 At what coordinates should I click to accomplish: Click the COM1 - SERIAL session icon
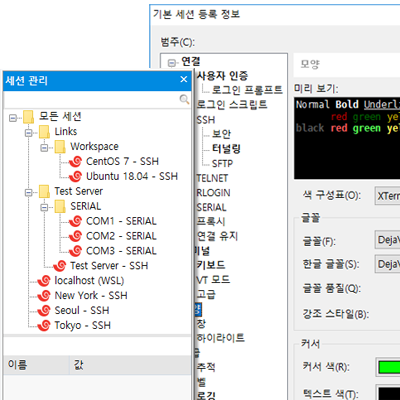tap(76, 221)
